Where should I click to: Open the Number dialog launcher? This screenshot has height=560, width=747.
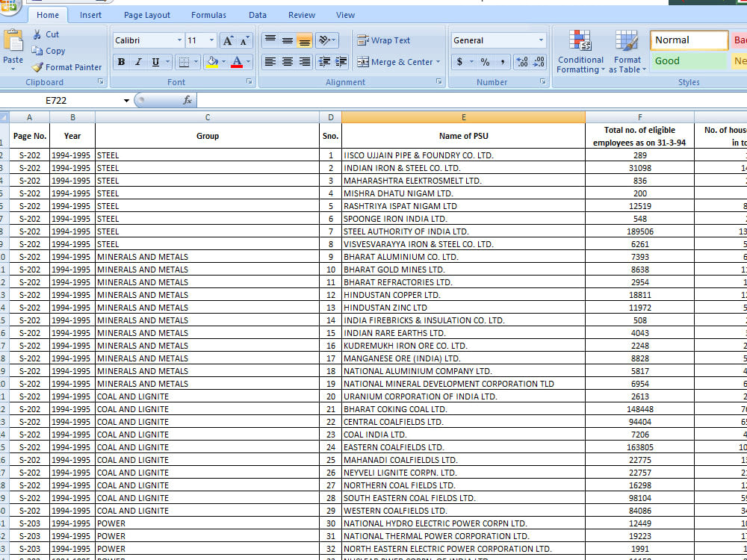pos(542,82)
